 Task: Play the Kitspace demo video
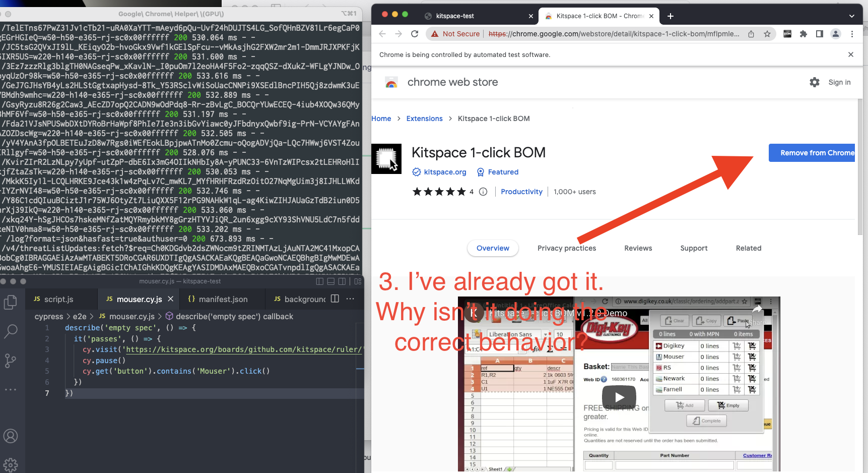click(619, 397)
